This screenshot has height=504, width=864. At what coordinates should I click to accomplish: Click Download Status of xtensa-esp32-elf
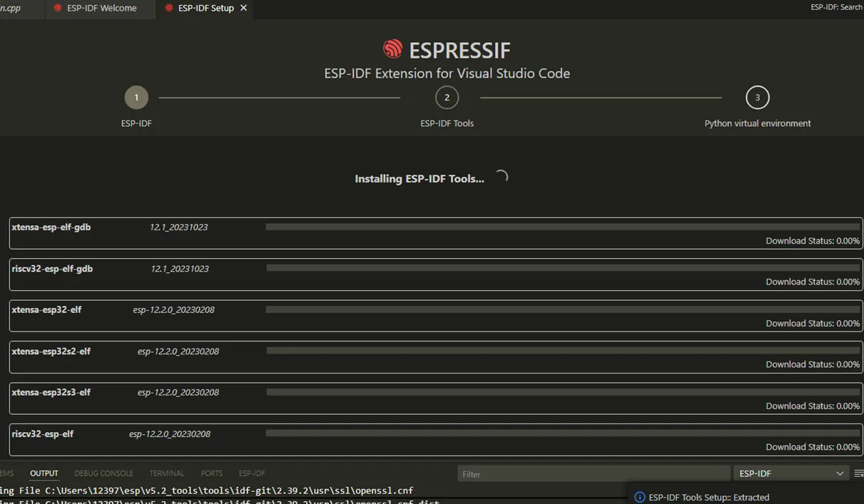[x=813, y=324]
